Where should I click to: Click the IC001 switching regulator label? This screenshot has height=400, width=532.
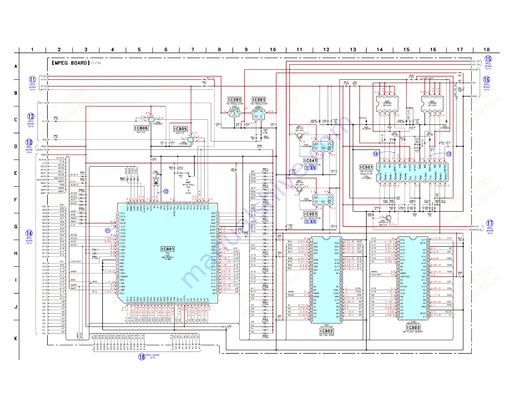pyautogui.click(x=366, y=167)
